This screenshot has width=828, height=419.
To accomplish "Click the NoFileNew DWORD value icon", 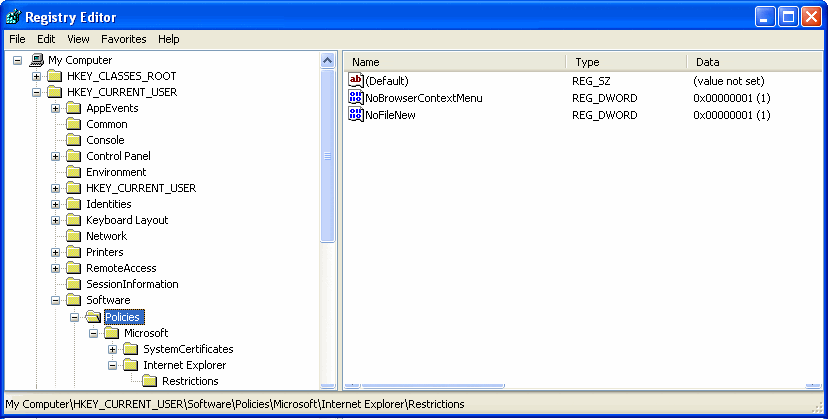I will tap(355, 115).
